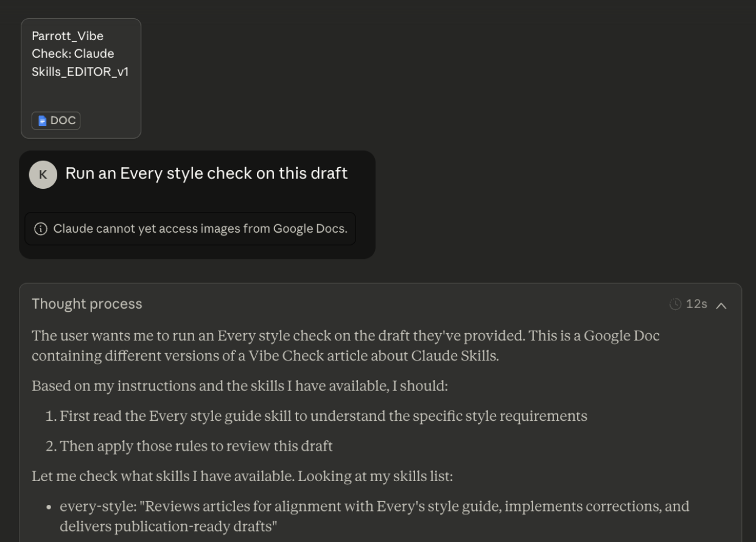Select step 2 'Then apply those rules'

click(x=196, y=446)
